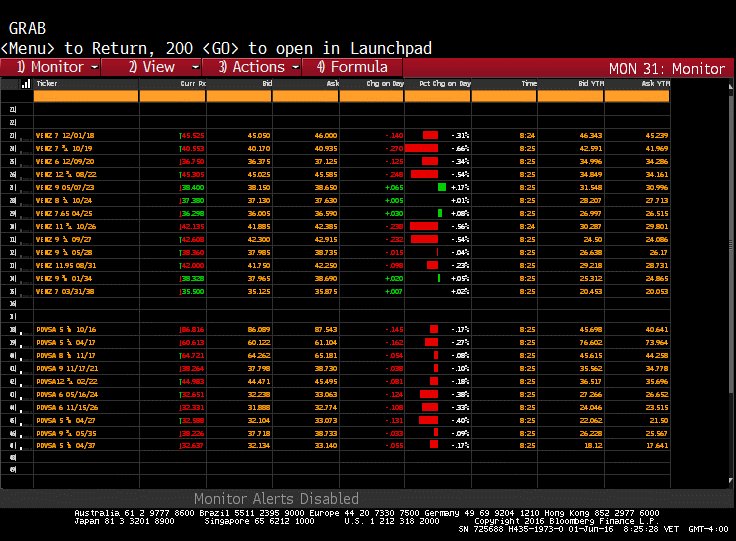Open the PDVSA 9 11/17/21 bond ticker
Viewport: 736px width, 541px height.
[x=64, y=368]
